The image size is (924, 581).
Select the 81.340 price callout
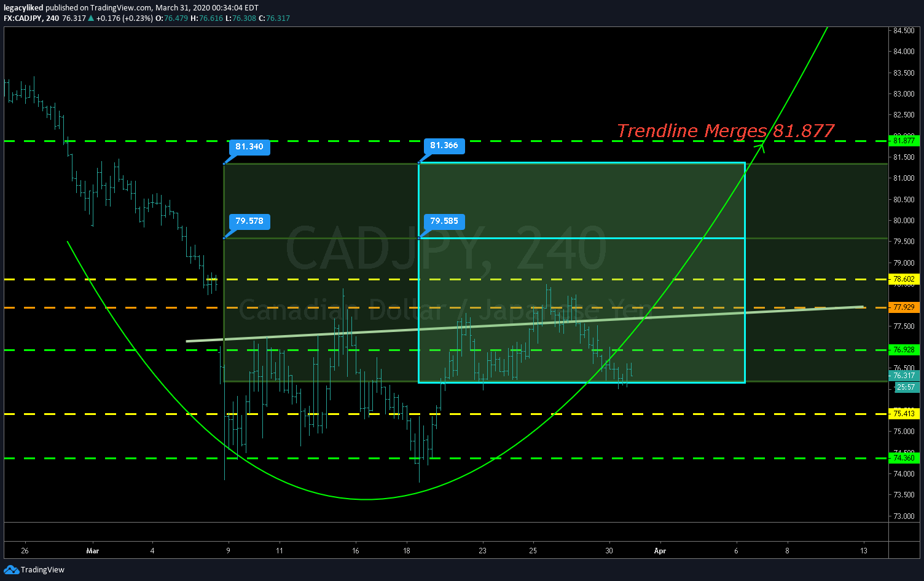pos(249,147)
